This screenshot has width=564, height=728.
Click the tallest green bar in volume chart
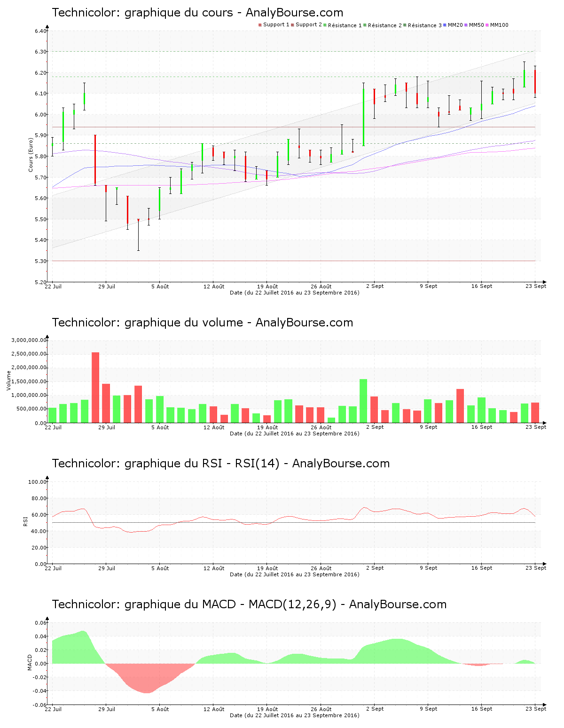363,401
